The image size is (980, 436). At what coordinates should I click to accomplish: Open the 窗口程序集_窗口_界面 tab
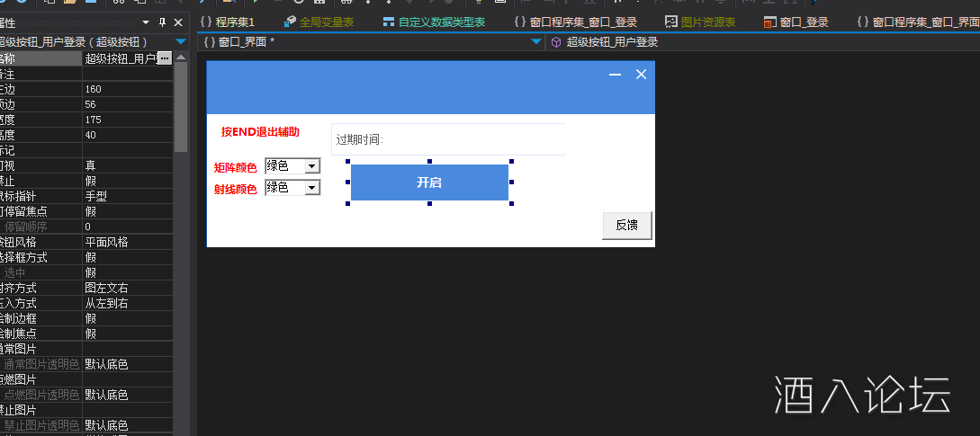(x=918, y=22)
